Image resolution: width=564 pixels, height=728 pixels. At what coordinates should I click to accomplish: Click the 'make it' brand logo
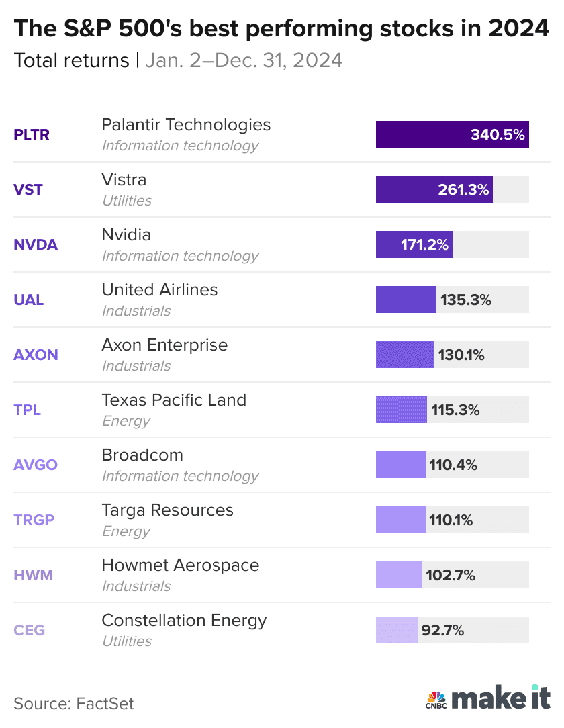501,697
